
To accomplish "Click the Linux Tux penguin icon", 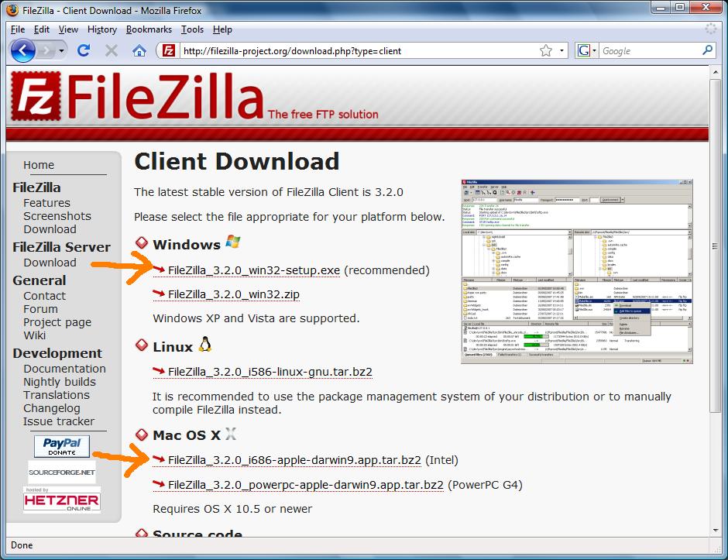I will 205,344.
